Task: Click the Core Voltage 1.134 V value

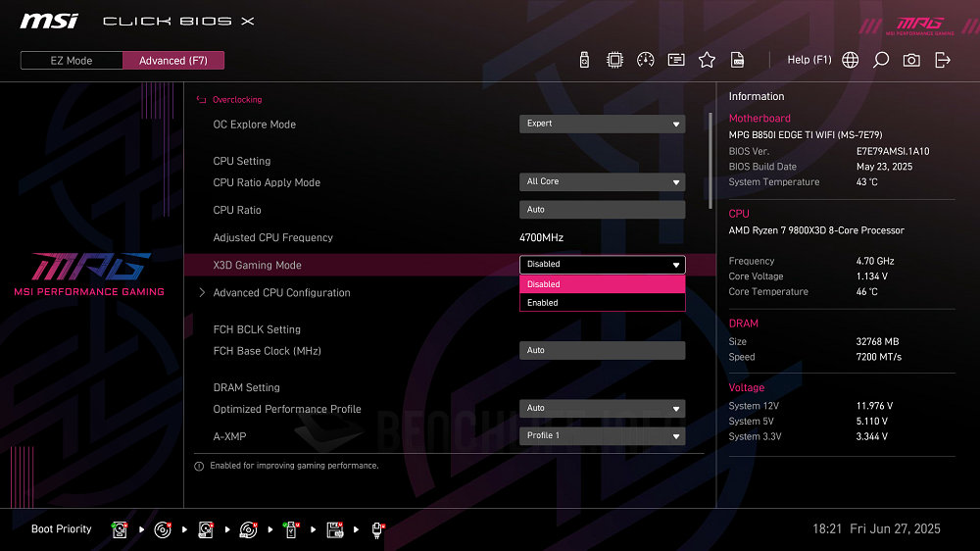Action: (x=872, y=276)
